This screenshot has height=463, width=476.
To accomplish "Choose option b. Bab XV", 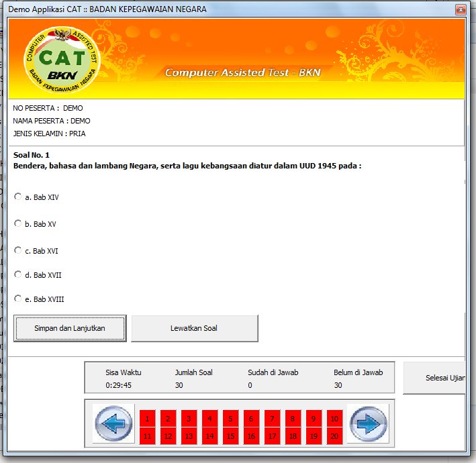I will [x=18, y=223].
